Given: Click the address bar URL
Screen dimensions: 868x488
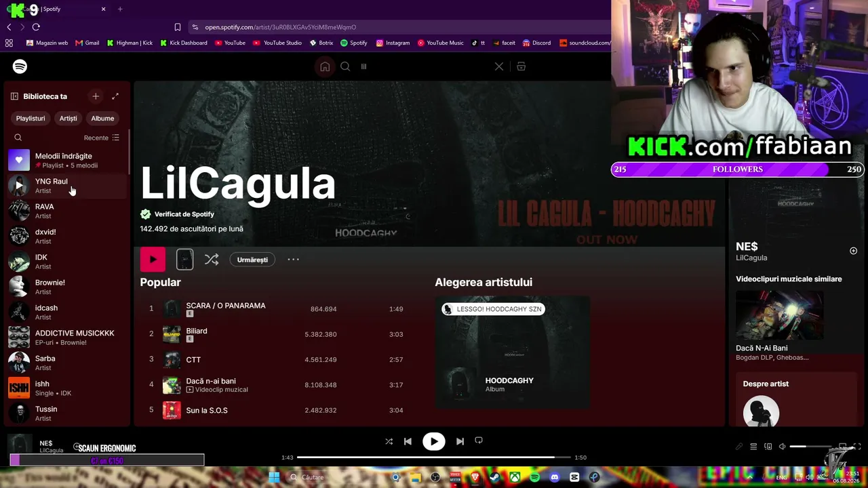Looking at the screenshot, I should 280,27.
